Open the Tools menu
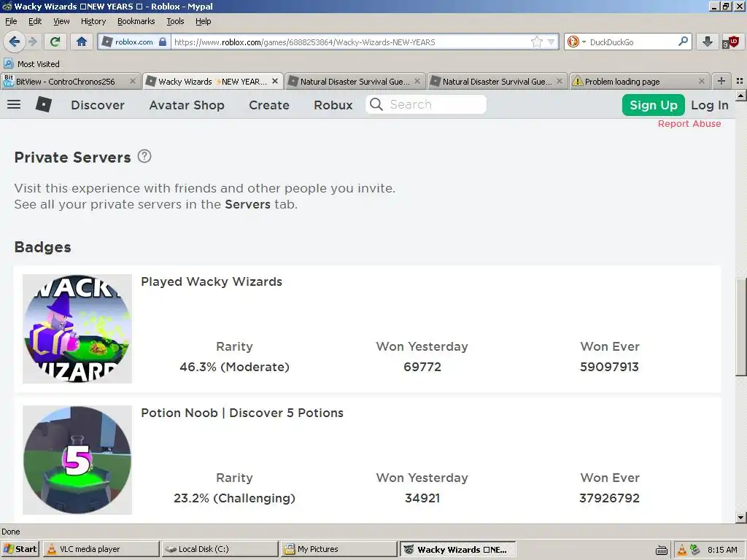This screenshot has height=560, width=747. point(175,21)
